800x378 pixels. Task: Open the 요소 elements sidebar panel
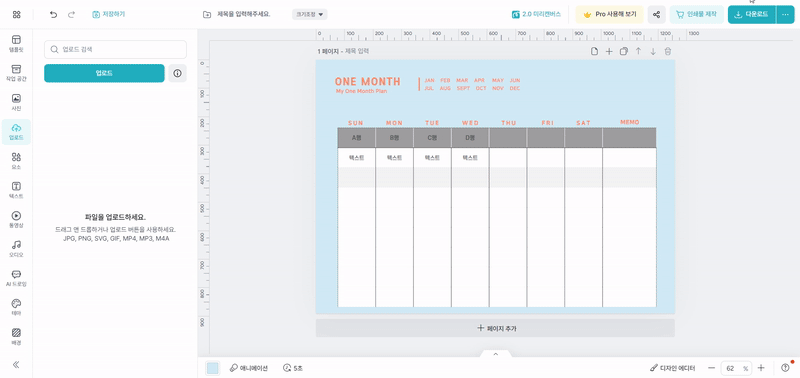[16, 161]
